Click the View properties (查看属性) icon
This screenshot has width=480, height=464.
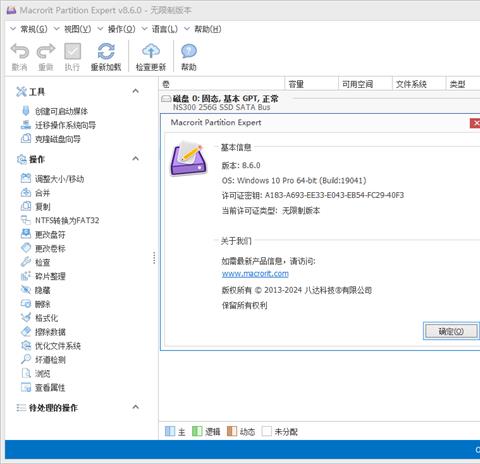(26, 387)
